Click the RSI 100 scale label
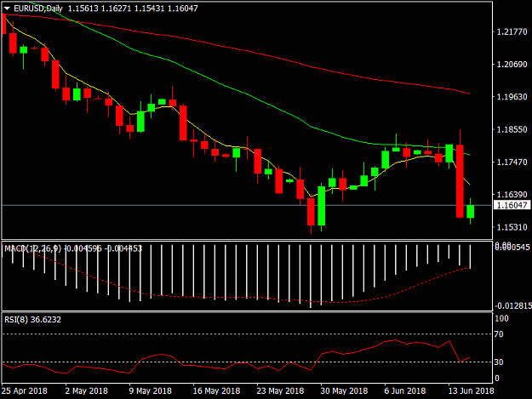Image resolution: width=532 pixels, height=399 pixels. coord(502,318)
